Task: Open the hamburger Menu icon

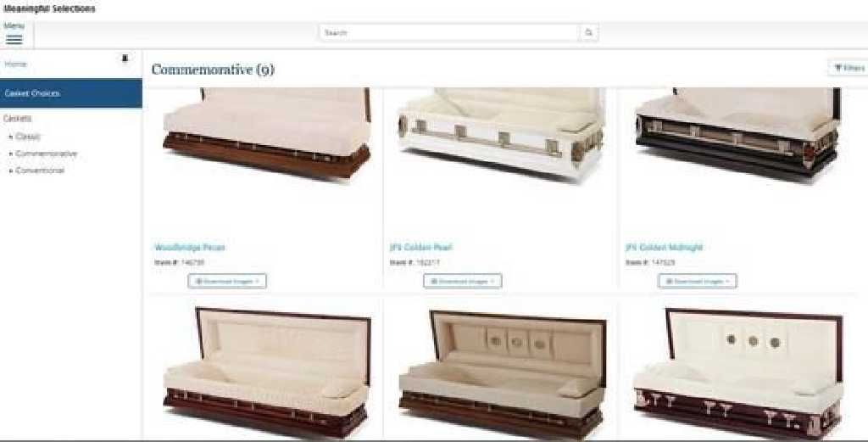Action: coord(14,39)
